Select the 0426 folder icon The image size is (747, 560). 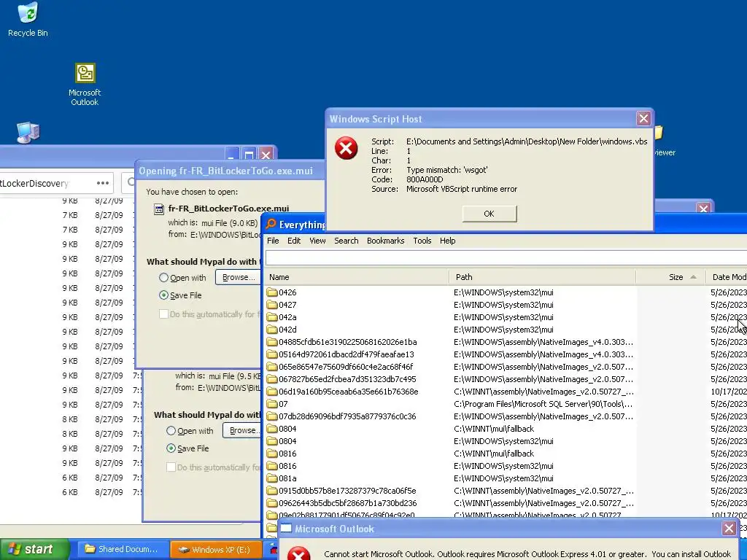coord(272,292)
